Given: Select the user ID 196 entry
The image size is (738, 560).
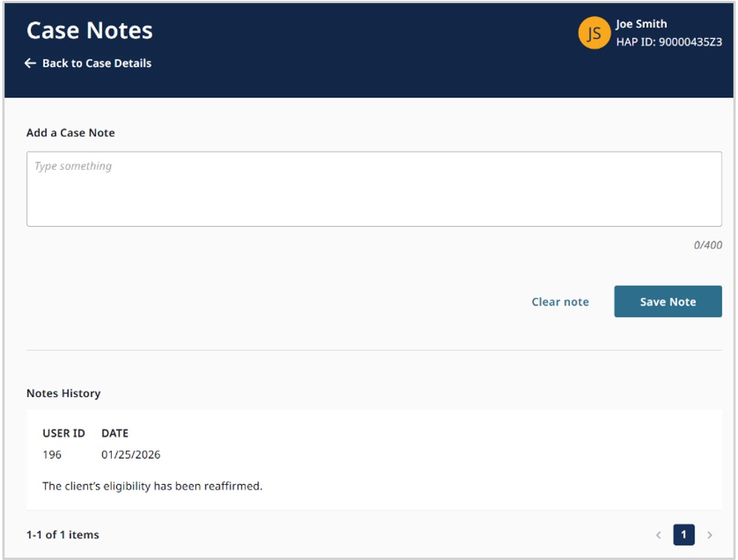Looking at the screenshot, I should 52,455.
